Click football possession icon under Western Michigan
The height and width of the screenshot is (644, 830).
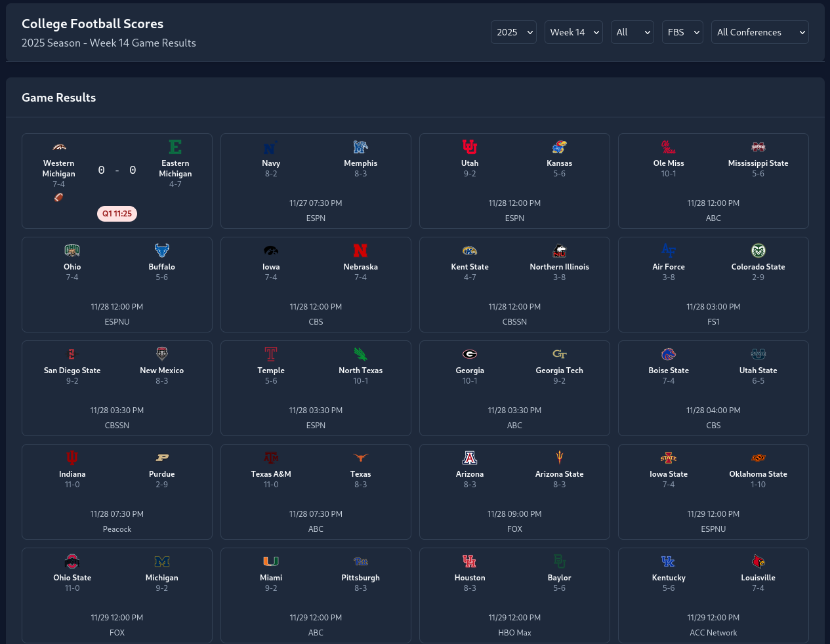point(58,197)
